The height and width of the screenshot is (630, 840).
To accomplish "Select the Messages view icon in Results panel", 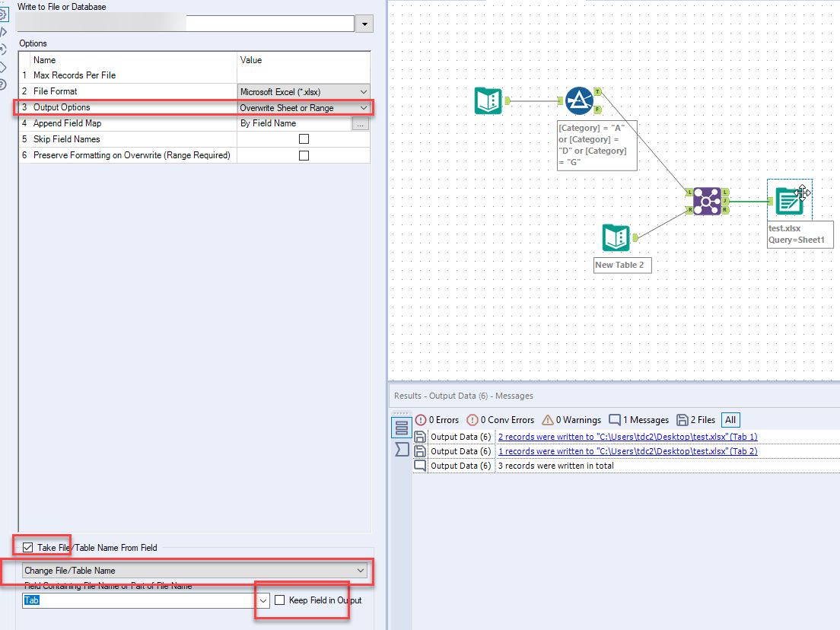I will 402,427.
